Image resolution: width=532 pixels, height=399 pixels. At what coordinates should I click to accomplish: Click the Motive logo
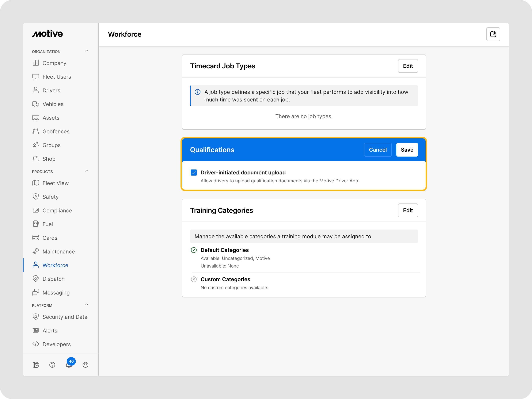(47, 34)
